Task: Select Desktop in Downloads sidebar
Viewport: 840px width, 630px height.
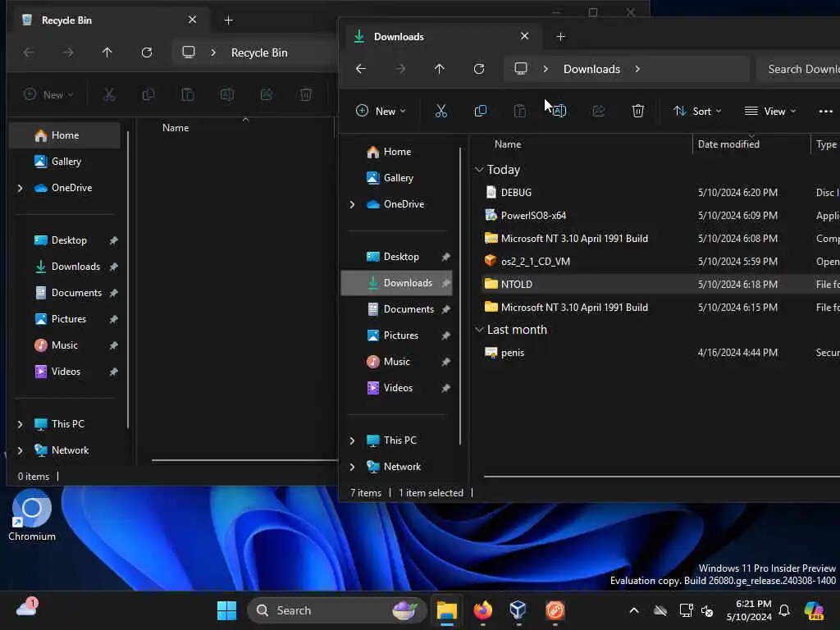Action: coord(398,257)
